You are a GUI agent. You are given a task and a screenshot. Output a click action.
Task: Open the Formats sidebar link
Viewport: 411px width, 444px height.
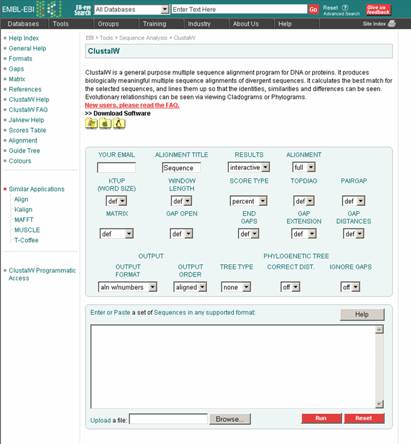coord(20,59)
